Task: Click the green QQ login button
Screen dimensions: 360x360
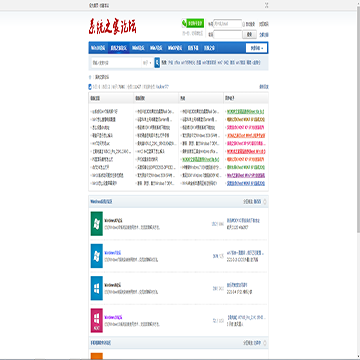Action: 193,23
